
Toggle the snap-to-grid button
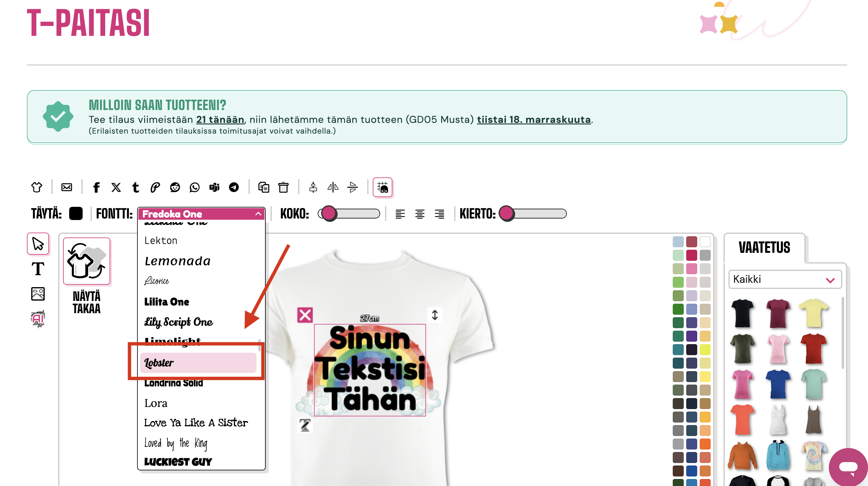[383, 187]
